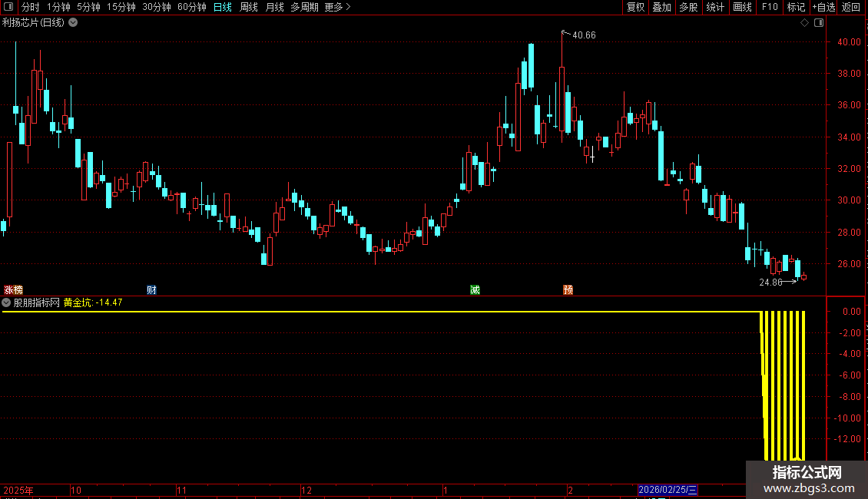The image size is (868, 499).
Task: Click the 预 earnings forecast marker
Action: pos(568,290)
